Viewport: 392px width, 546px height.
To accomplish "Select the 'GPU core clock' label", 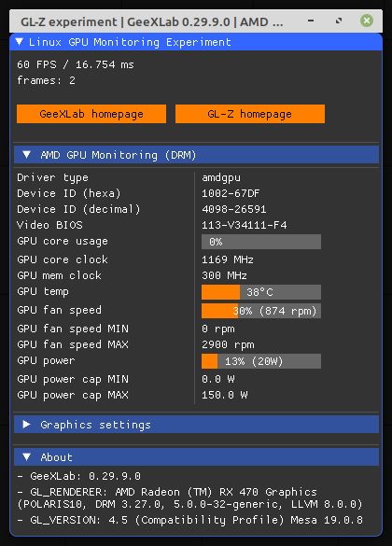I will 63,259.
